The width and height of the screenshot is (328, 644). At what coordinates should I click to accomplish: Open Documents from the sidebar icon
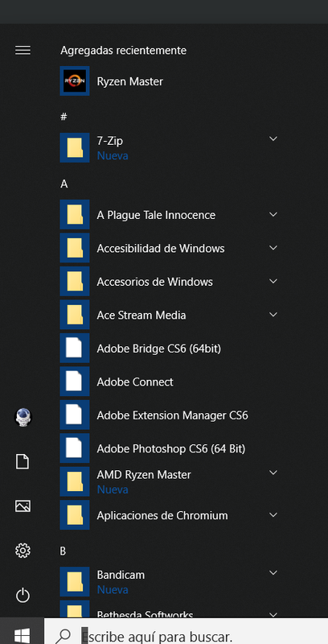click(23, 461)
